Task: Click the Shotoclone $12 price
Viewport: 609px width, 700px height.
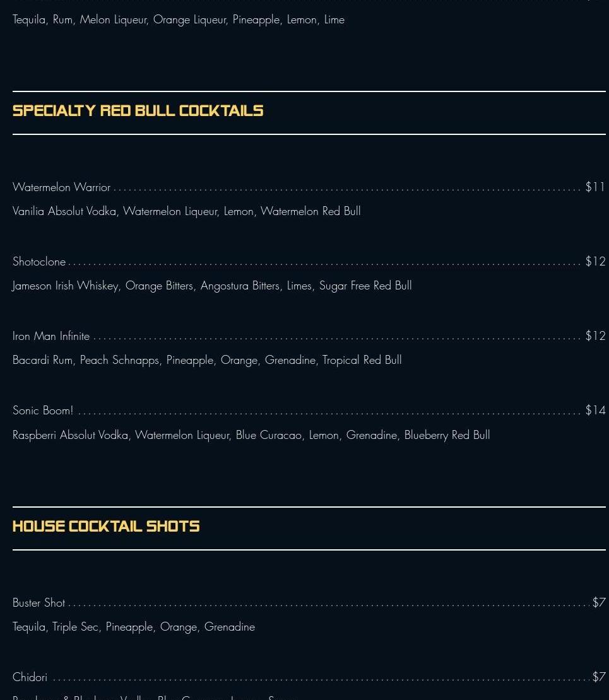Action: pyautogui.click(x=595, y=262)
